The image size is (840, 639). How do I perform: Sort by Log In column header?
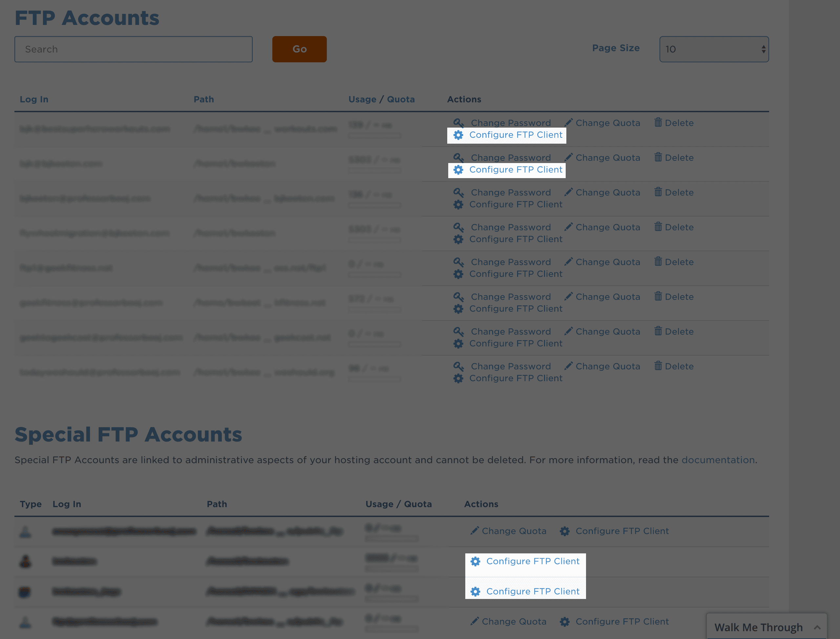point(34,99)
